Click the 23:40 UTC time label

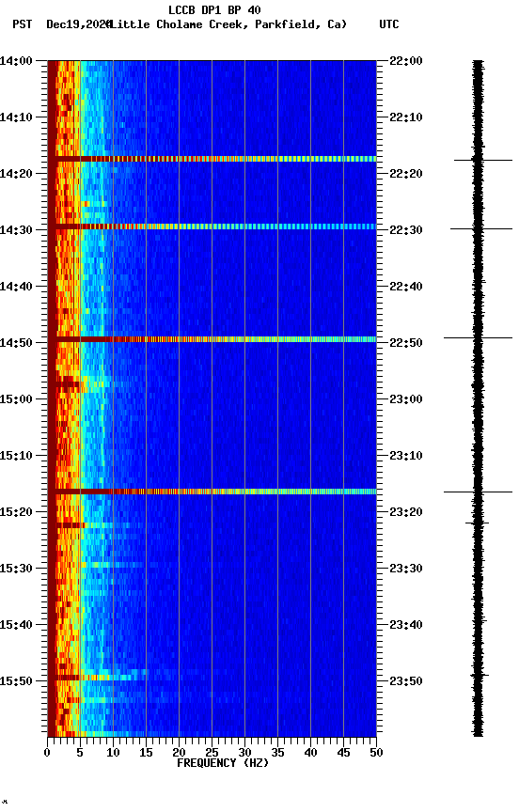click(406, 625)
